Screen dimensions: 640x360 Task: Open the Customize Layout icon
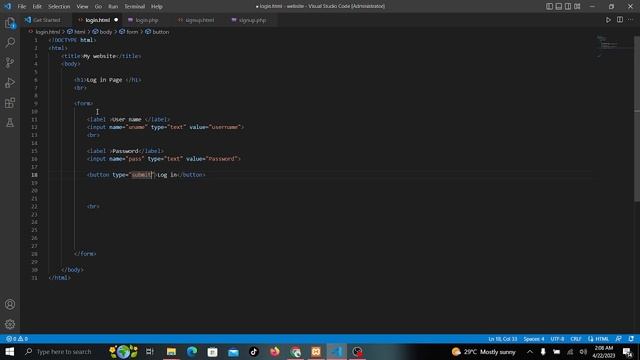pyautogui.click(x=577, y=6)
